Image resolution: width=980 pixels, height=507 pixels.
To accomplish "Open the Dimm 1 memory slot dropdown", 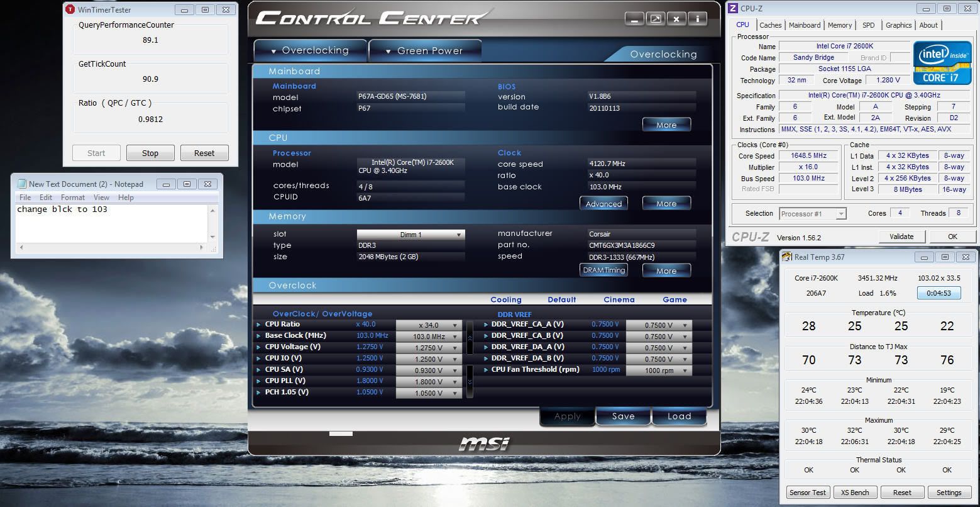I will pos(410,235).
